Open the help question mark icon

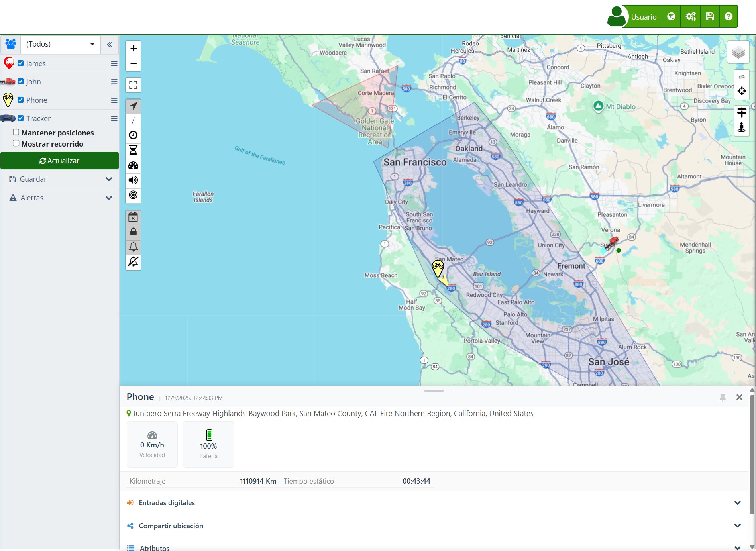728,16
